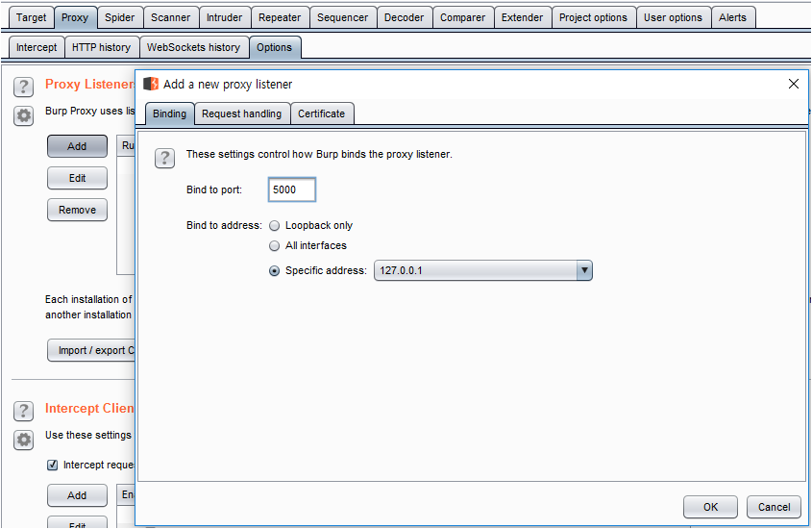Open Intercept Client gear settings menu

point(23,440)
